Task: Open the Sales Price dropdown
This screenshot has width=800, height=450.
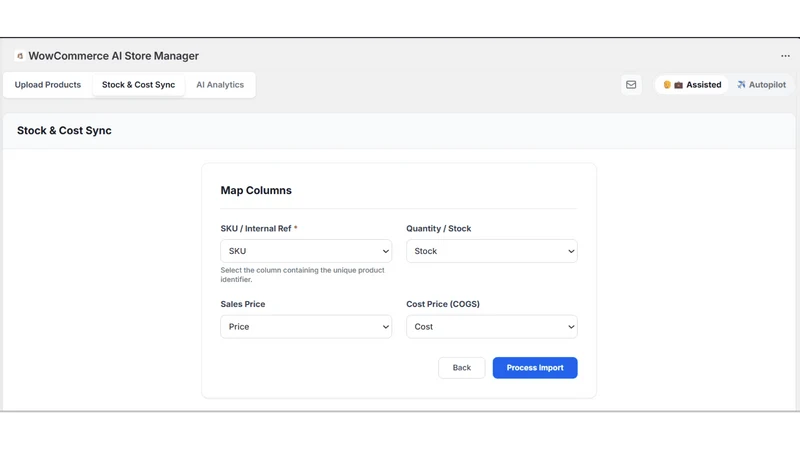Action: point(306,327)
